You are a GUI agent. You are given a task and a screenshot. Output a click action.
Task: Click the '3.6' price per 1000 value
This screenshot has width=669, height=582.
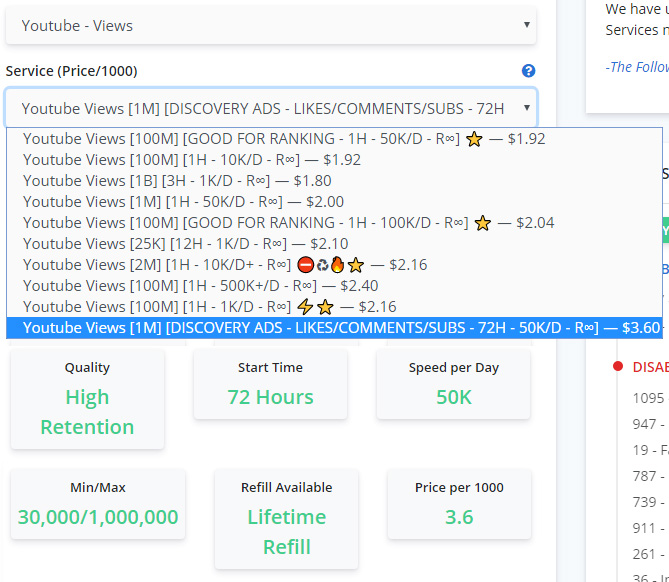point(459,517)
